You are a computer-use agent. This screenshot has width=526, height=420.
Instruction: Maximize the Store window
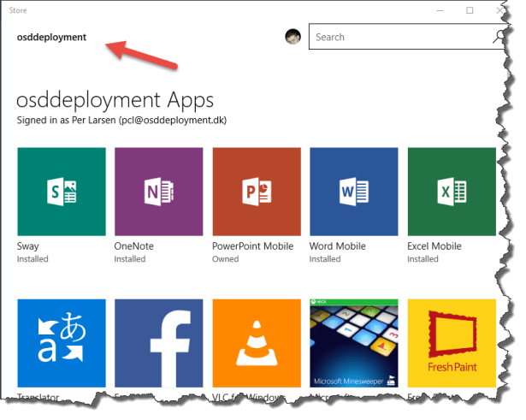click(x=470, y=10)
